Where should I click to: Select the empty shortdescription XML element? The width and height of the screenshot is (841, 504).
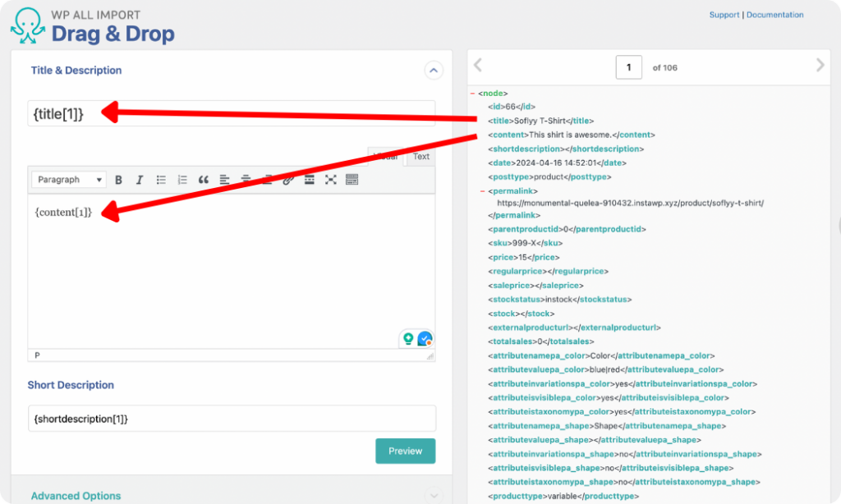click(566, 149)
